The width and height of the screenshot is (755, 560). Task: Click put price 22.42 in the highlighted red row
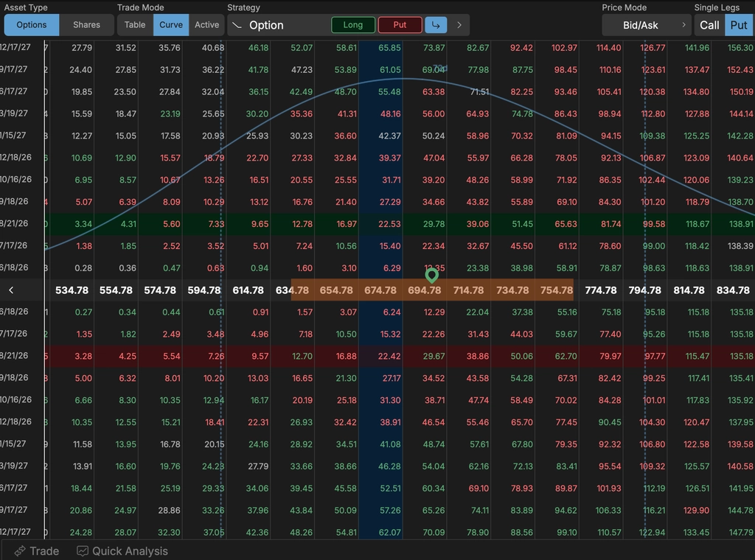click(389, 356)
